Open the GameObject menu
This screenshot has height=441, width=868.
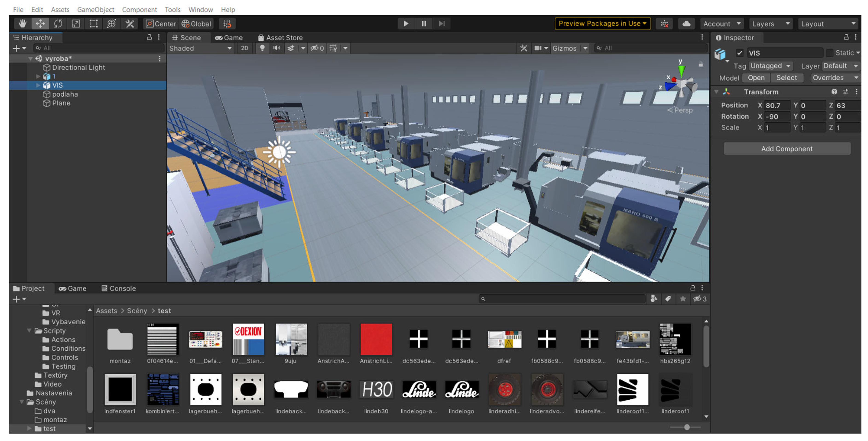(95, 9)
